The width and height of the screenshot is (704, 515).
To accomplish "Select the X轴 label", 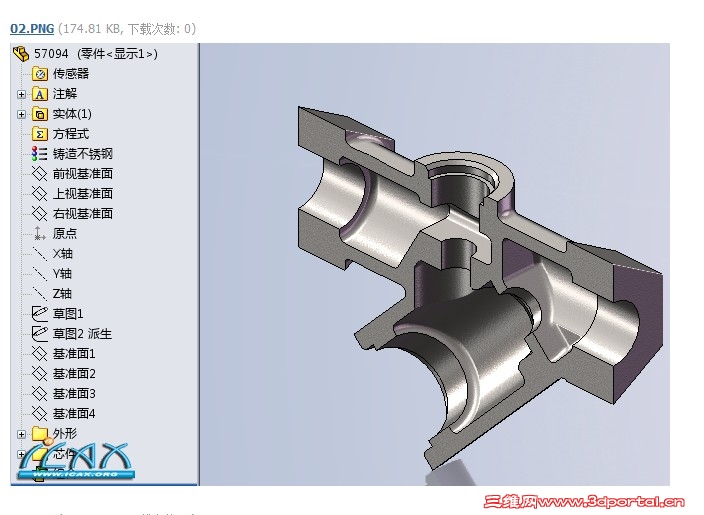I will click(62, 254).
